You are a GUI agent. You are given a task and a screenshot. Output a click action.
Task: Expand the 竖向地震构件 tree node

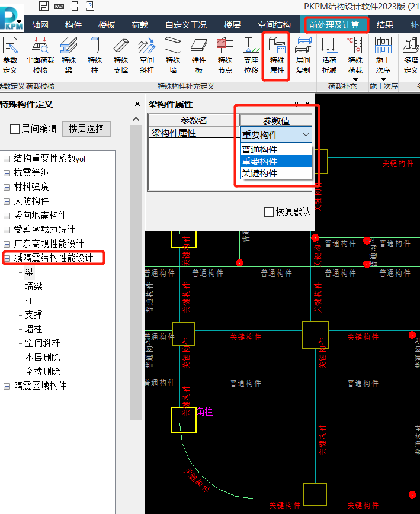tap(7, 216)
